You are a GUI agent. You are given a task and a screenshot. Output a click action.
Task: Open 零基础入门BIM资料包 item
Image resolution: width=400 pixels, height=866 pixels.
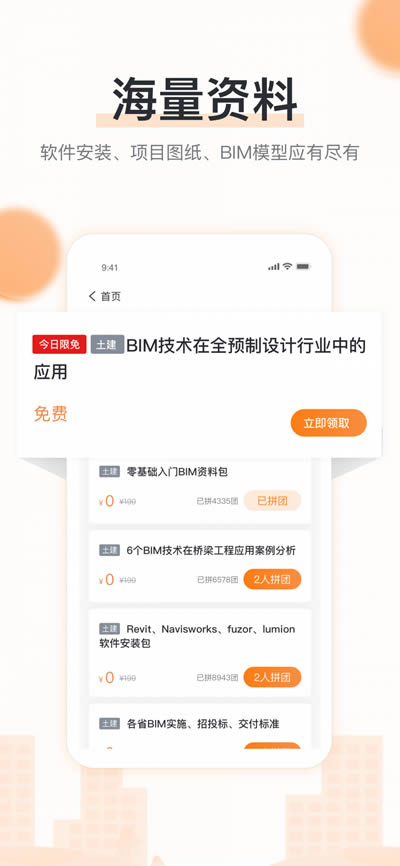177,472
